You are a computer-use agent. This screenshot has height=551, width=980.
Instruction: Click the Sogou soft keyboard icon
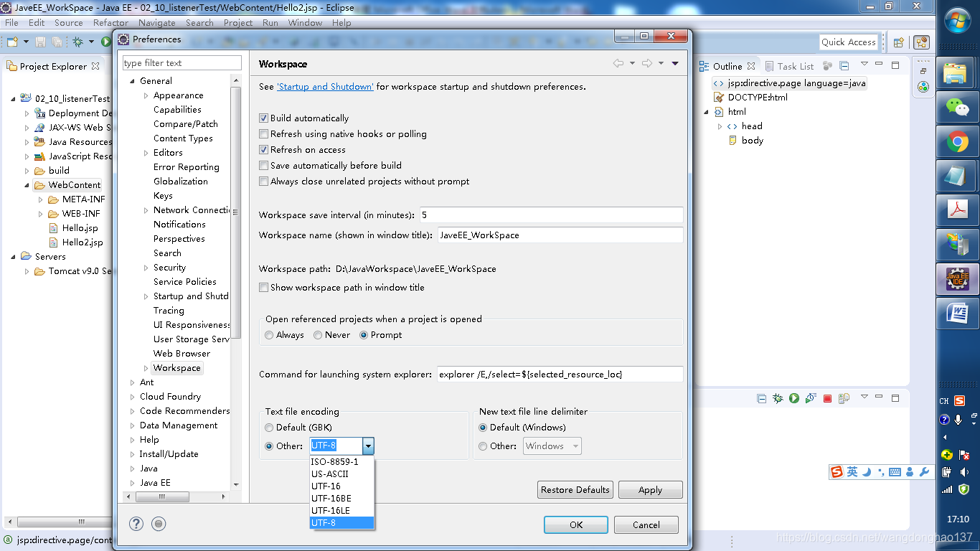tap(895, 472)
